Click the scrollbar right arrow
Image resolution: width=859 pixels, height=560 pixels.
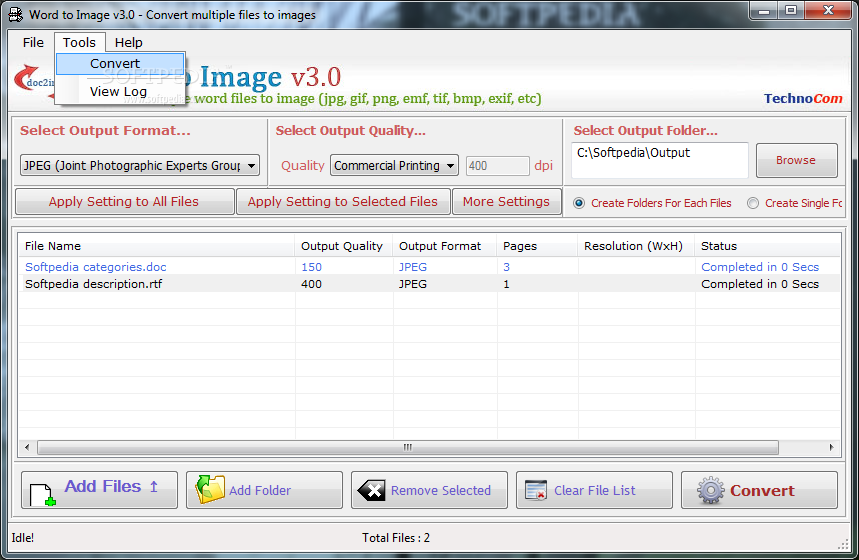pos(832,447)
